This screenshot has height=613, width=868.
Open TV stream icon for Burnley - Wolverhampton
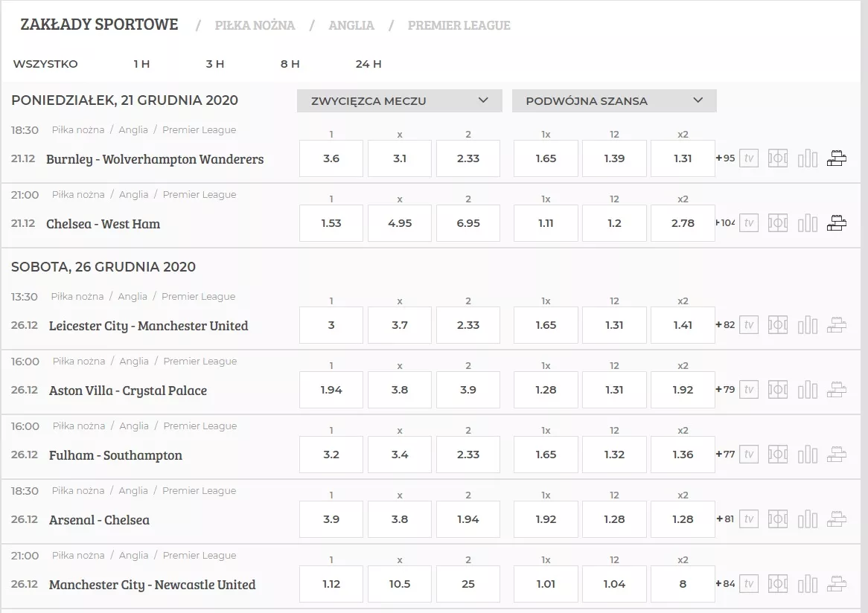[x=748, y=158]
